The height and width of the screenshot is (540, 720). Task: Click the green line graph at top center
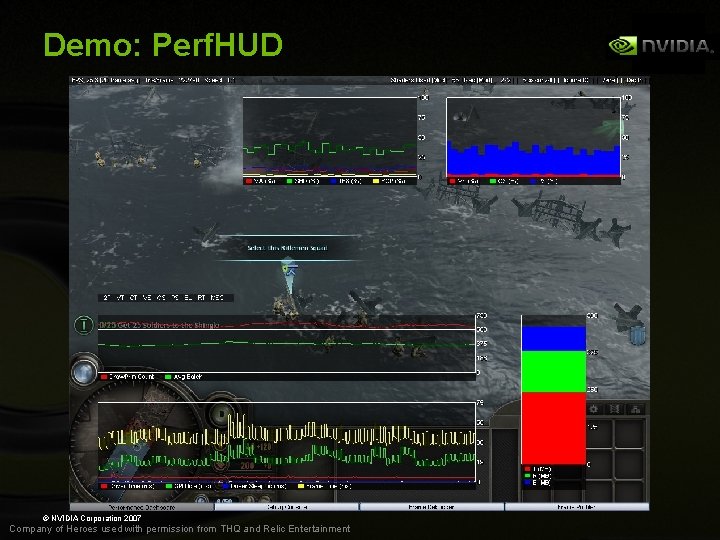click(x=330, y=136)
